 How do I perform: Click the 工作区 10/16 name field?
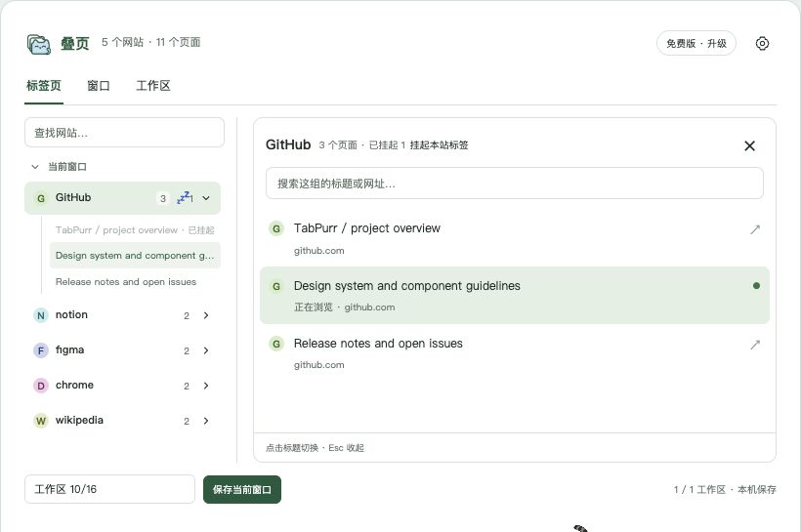tap(109, 489)
